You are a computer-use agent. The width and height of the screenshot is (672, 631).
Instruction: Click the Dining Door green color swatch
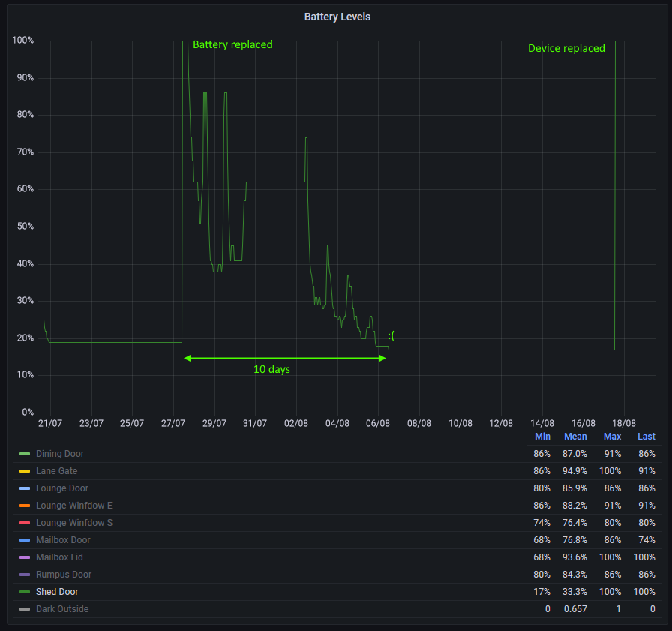pyautogui.click(x=25, y=454)
